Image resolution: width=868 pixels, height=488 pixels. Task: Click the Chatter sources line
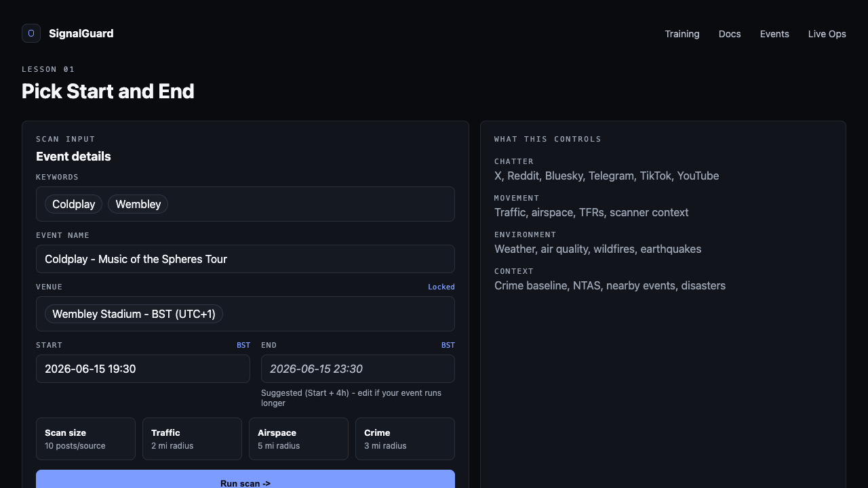pos(607,176)
